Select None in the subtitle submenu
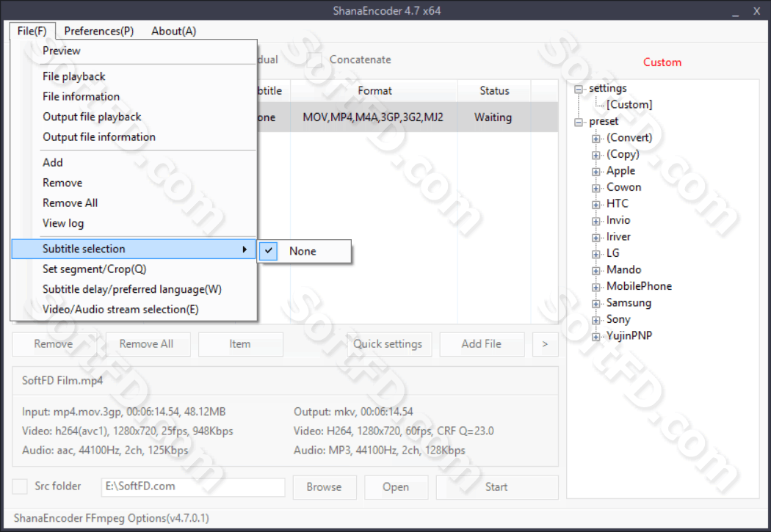Screen dimensions: 771x532 tap(305, 251)
